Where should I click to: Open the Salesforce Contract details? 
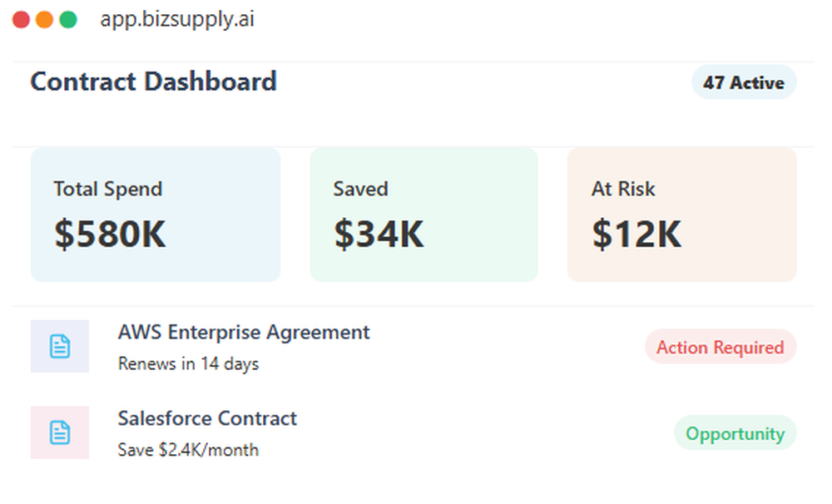tap(206, 418)
